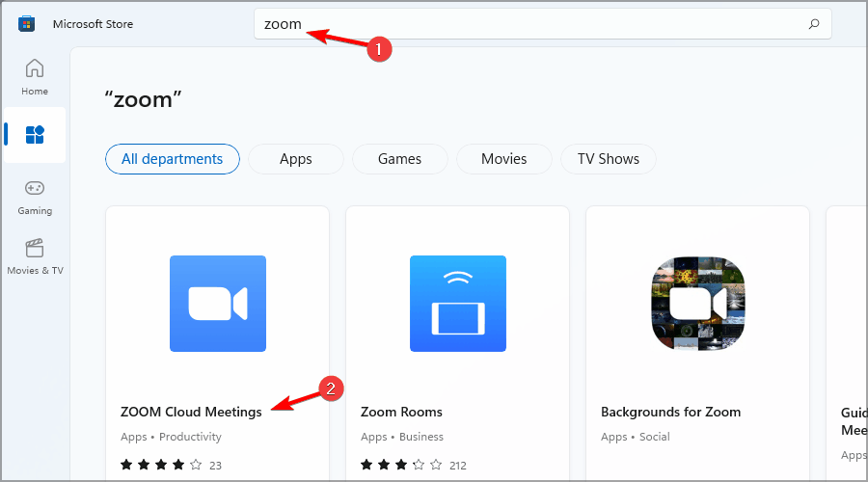Click the Apps • Productivity text
868x482 pixels.
[171, 437]
